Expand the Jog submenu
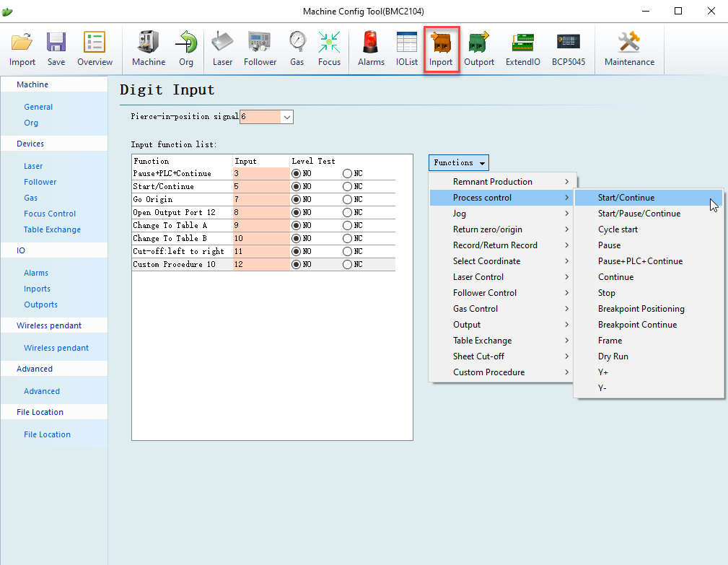Viewport: 728px width, 565px height. 503,214
